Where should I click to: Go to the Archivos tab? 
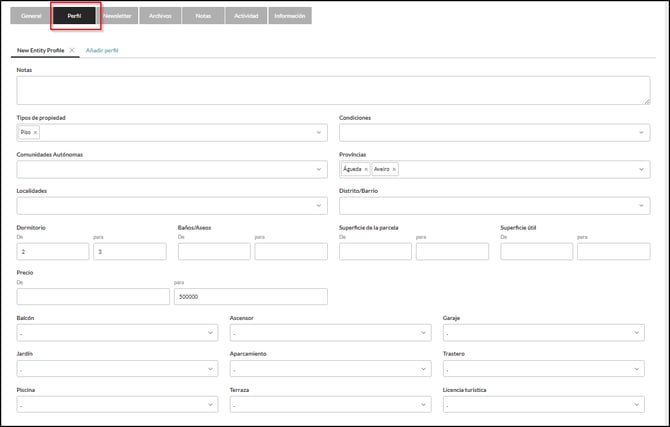160,16
